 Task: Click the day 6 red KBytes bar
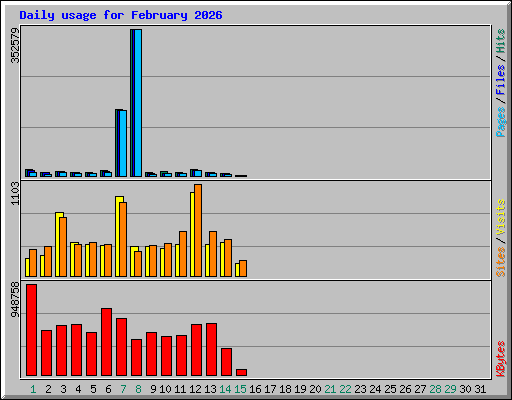tap(107, 342)
